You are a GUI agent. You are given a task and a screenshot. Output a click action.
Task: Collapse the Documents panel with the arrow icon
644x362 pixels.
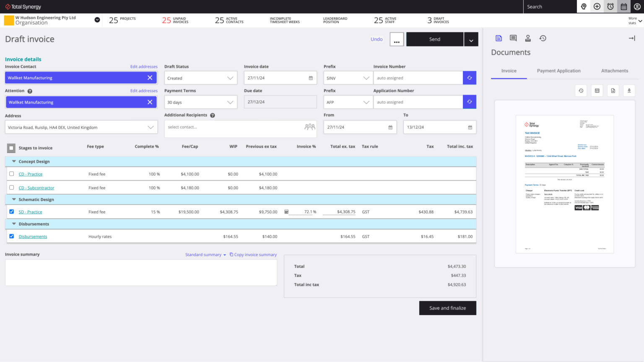pyautogui.click(x=631, y=38)
